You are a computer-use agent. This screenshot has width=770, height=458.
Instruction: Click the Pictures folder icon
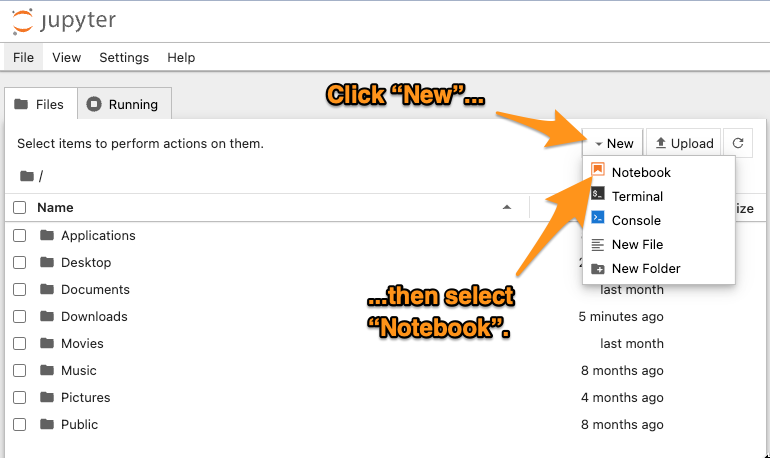[47, 397]
